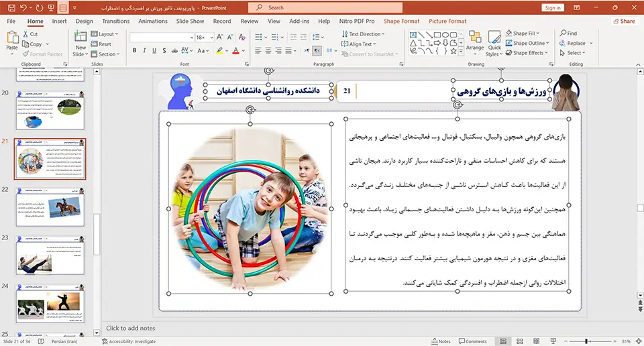The image size is (644, 346).
Task: Open the Animations tab
Action: pos(153,21)
